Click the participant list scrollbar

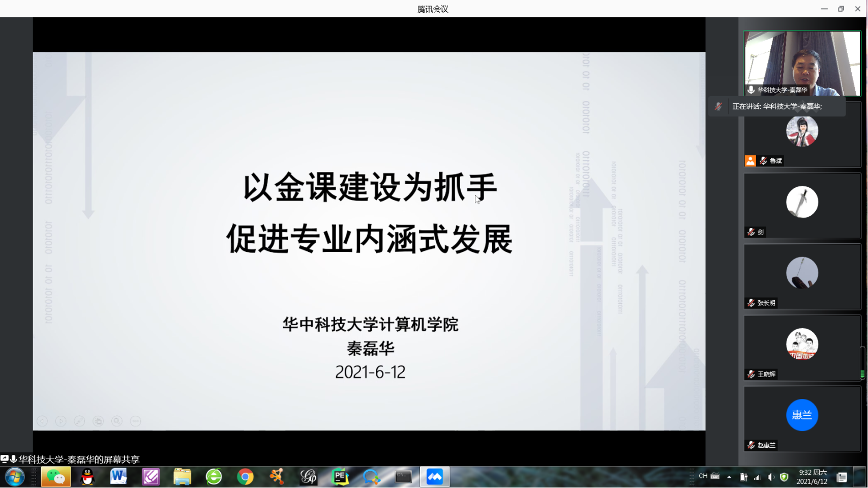point(862,362)
